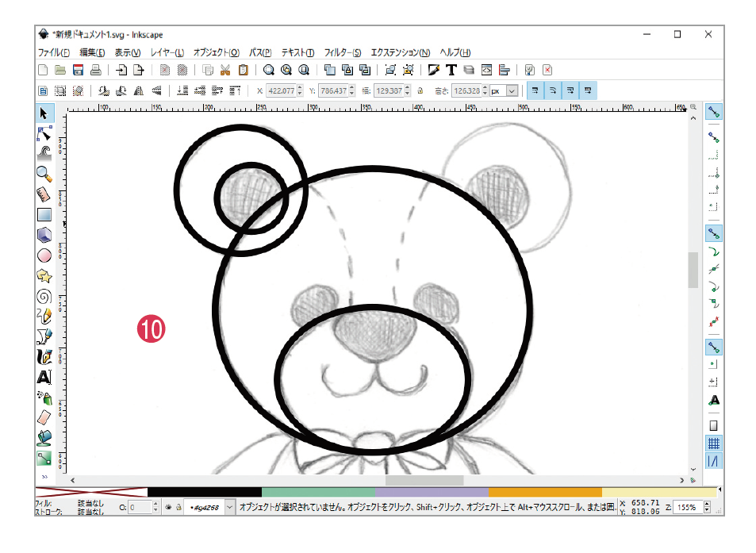The image size is (756, 553).
Task: Click the Y coordinate stepper arrows
Action: (352, 90)
